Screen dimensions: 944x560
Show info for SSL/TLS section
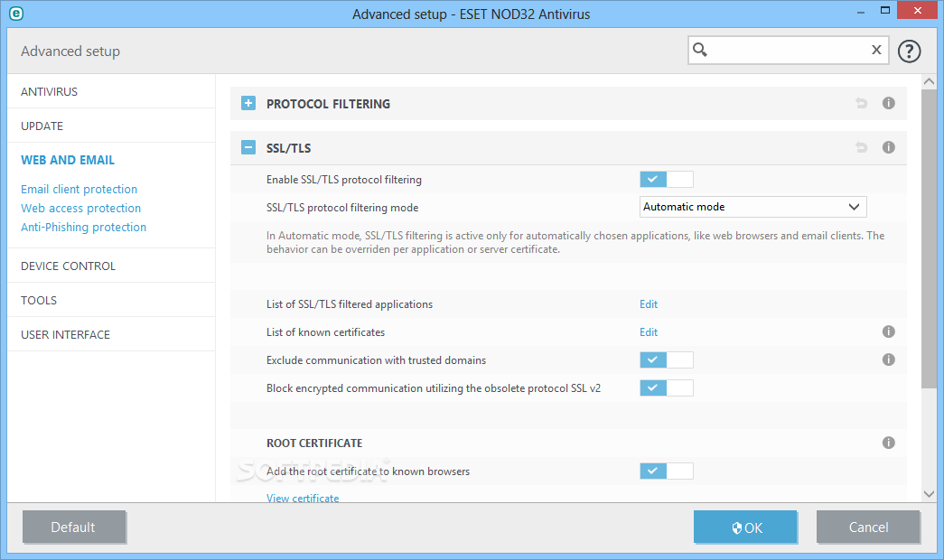pos(889,147)
